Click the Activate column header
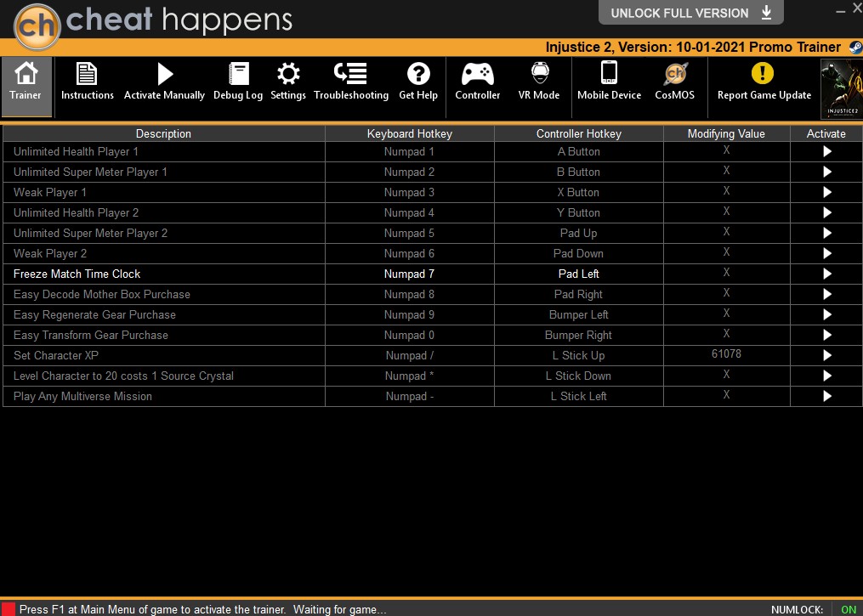The width and height of the screenshot is (863, 616). [826, 133]
